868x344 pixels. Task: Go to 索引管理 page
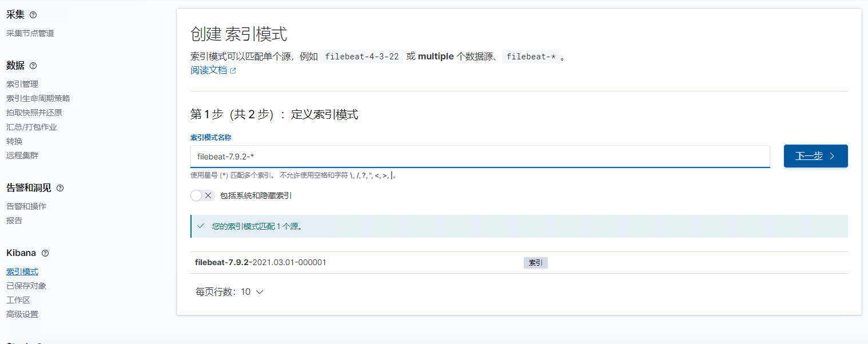point(22,84)
